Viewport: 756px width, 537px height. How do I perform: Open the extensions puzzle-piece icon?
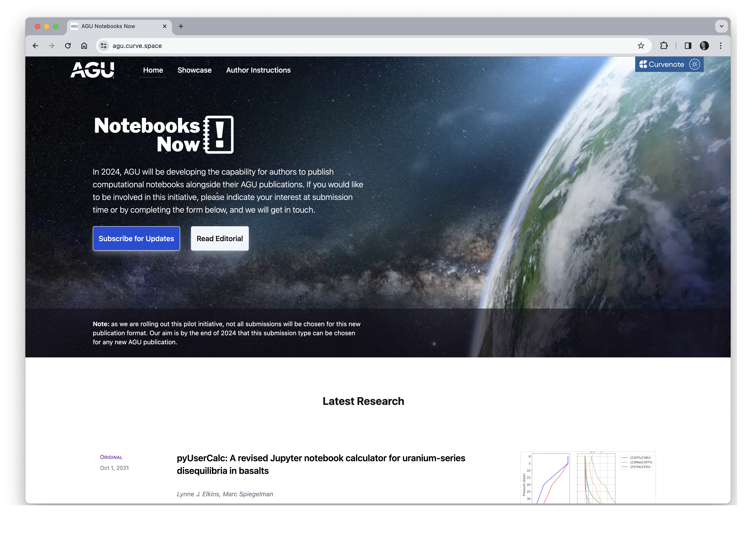pyautogui.click(x=664, y=46)
